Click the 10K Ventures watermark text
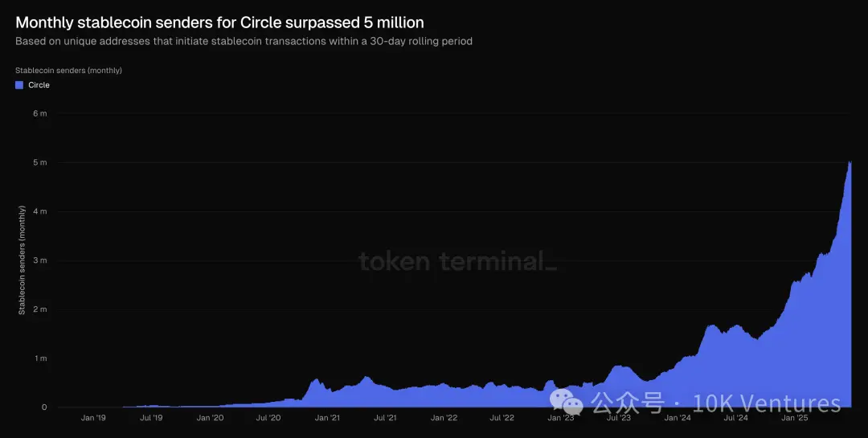The image size is (868, 438). click(767, 403)
